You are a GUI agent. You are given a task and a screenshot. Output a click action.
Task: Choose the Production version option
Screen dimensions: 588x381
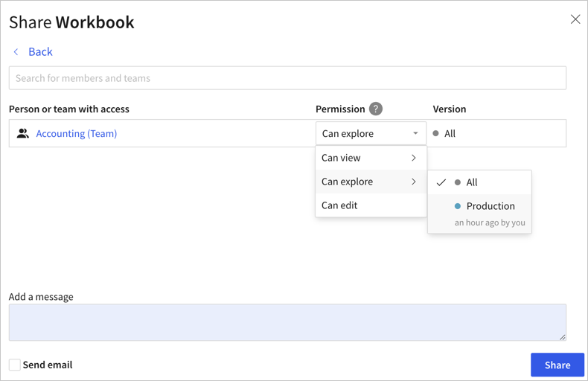[479, 214]
